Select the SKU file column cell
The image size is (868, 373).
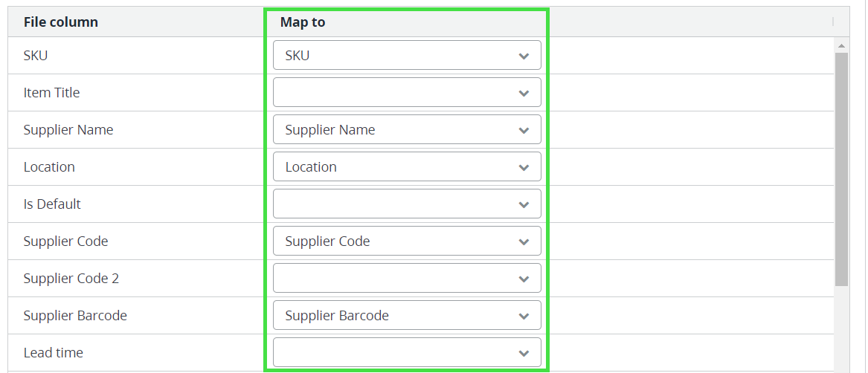coord(36,56)
